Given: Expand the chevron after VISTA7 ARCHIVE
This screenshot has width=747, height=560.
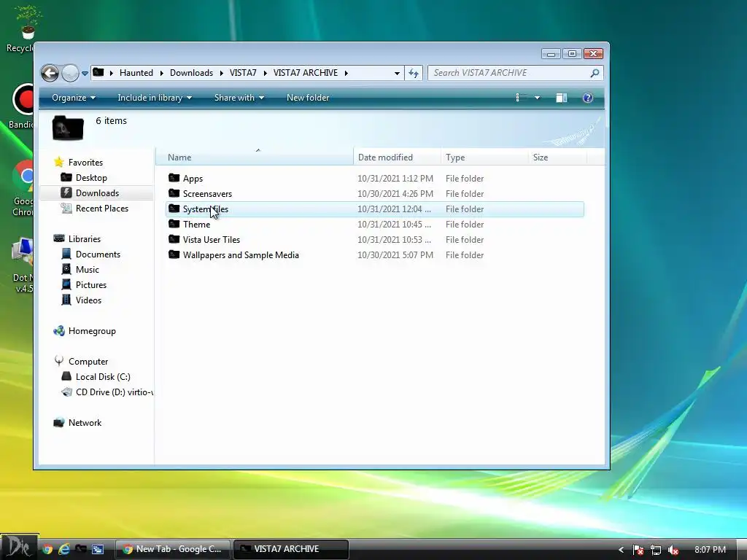Looking at the screenshot, I should [x=347, y=73].
